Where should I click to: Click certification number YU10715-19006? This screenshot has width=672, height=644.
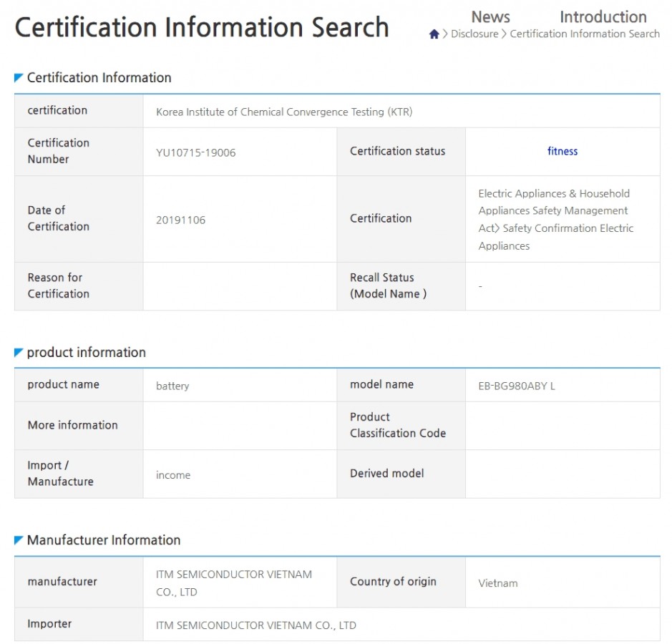(195, 152)
